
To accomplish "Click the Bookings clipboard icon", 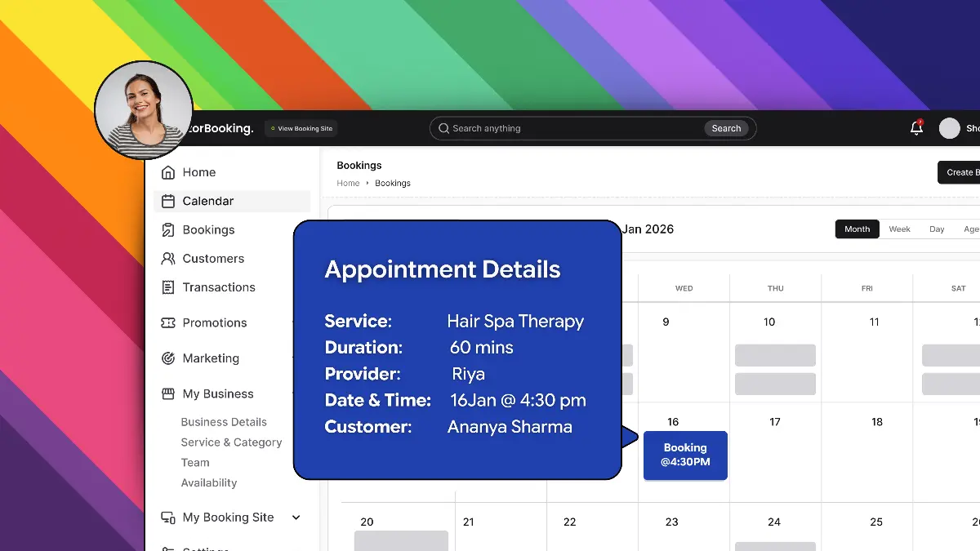I will pyautogui.click(x=169, y=229).
